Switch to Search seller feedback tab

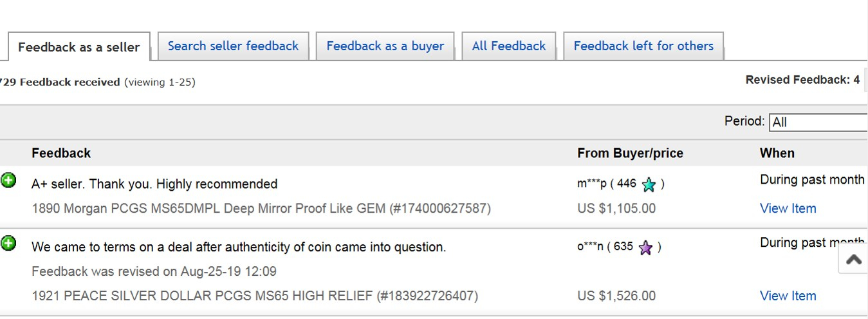tap(233, 46)
